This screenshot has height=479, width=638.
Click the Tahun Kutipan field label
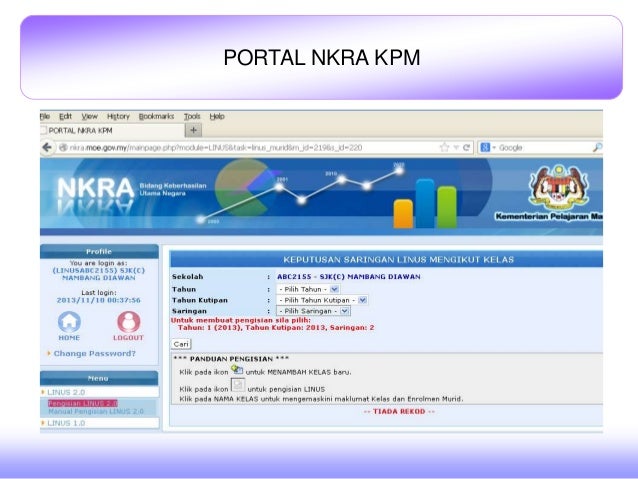click(200, 300)
